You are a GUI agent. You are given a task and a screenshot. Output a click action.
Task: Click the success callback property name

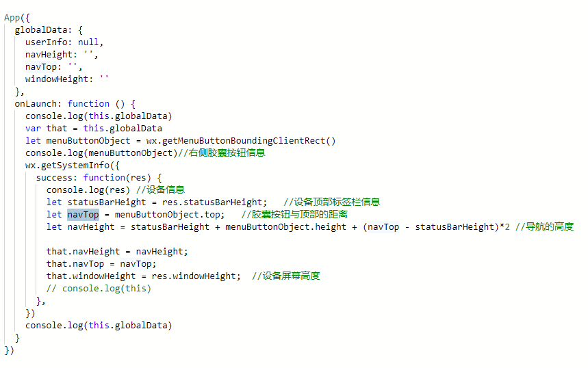tap(55, 178)
